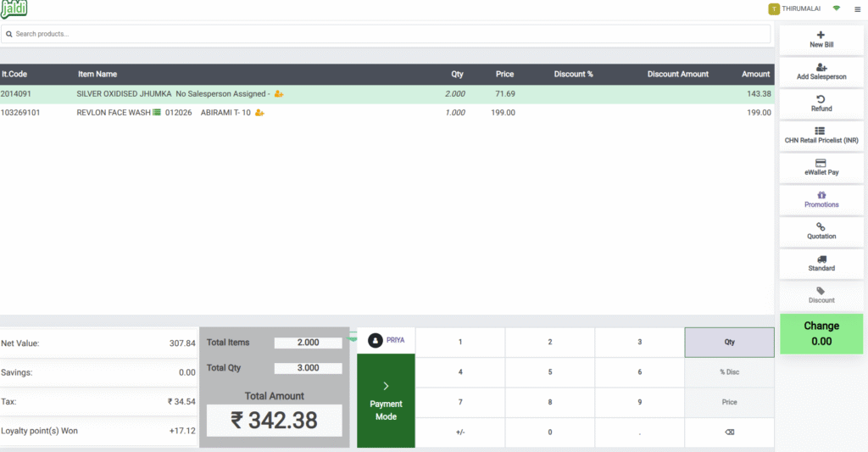Open the Discount tag option

point(821,291)
